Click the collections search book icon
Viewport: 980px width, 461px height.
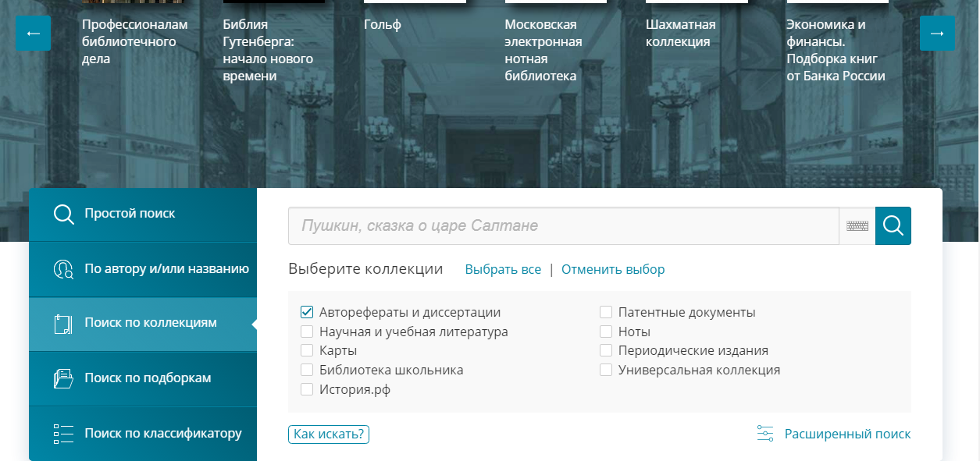coord(63,324)
